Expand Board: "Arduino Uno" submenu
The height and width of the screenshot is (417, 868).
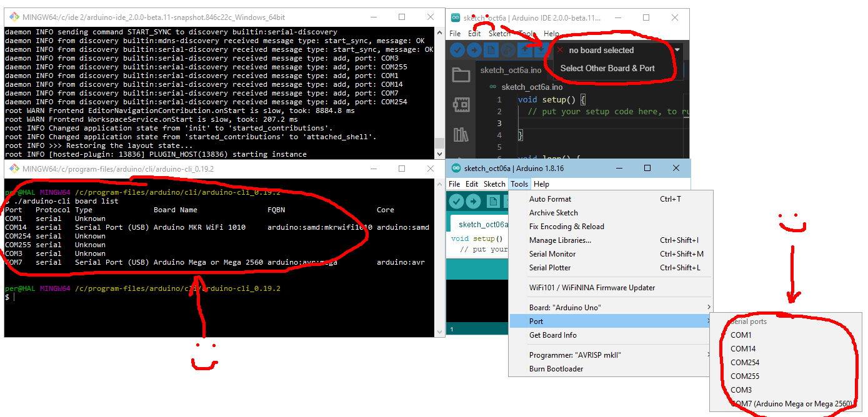point(611,307)
